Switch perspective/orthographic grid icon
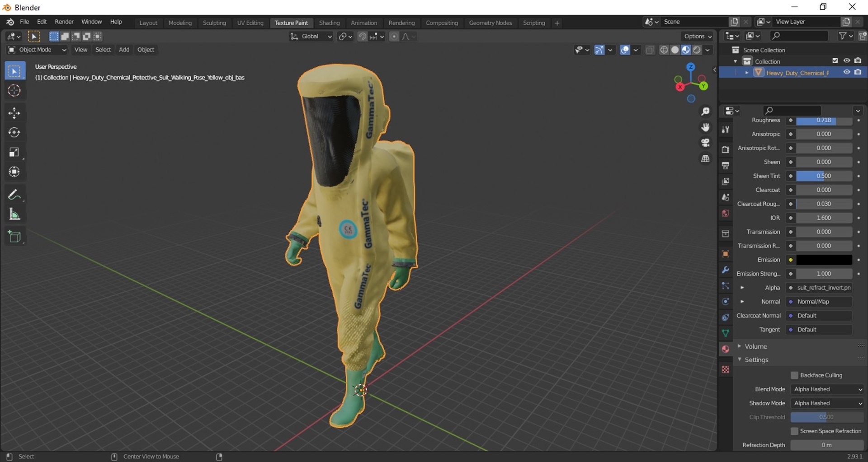The height and width of the screenshot is (462, 868). (705, 159)
